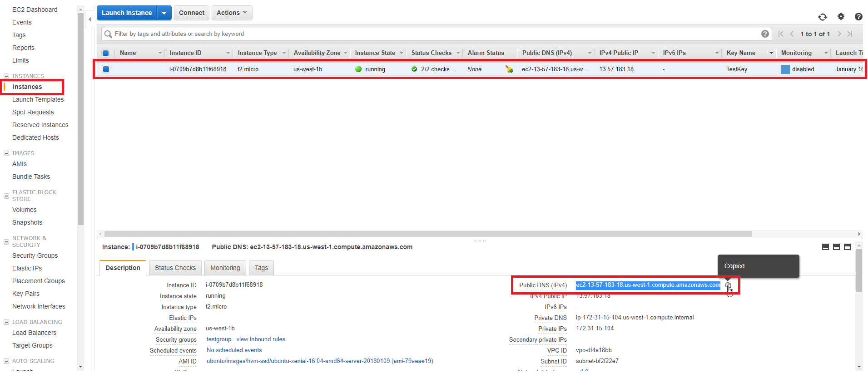Open the settings gear icon
Screen dimensions: 868x373
(x=841, y=16)
